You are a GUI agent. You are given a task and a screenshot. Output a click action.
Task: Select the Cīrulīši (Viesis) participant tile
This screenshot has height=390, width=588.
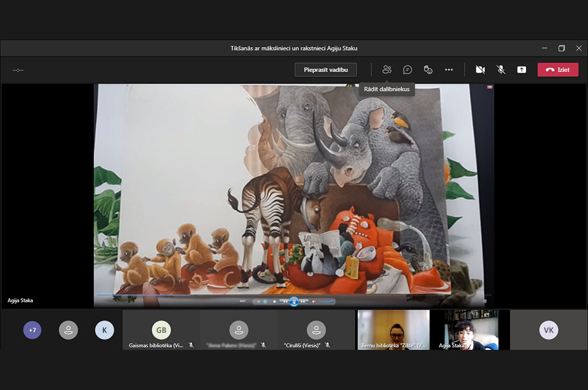[x=316, y=330]
